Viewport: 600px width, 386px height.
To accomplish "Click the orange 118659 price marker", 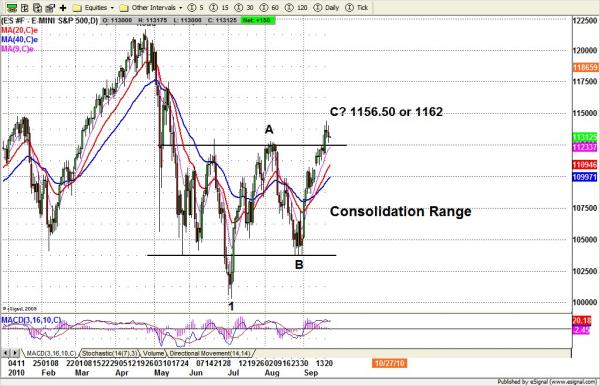I will pos(585,68).
